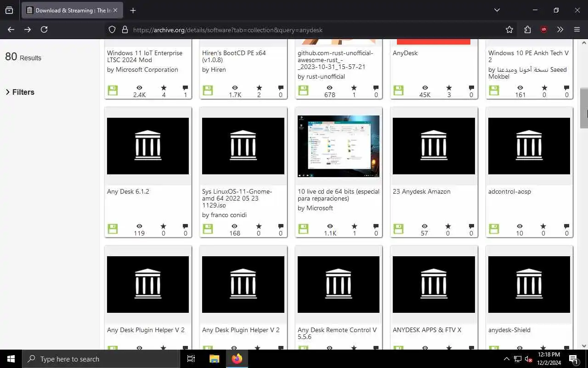Open Any Desk Remote Control V 5.5.6 link
Image resolution: width=588 pixels, height=368 pixels.
[337, 333]
